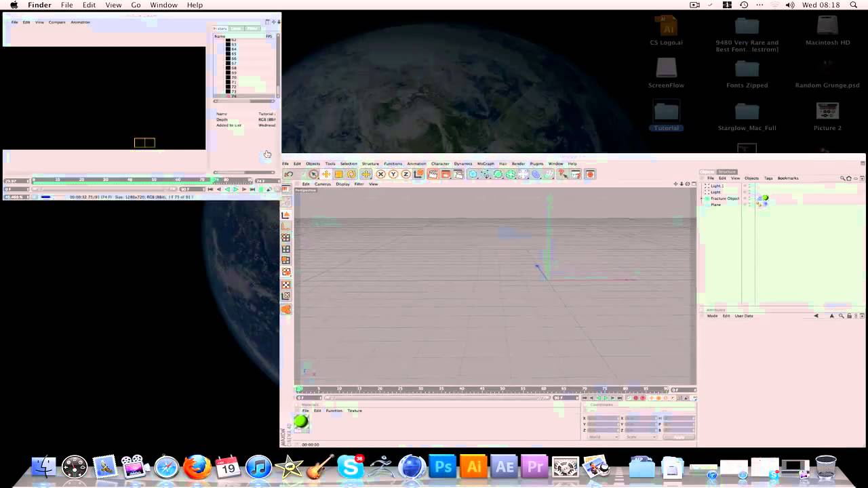868x488 pixels.
Task: Toggle the X axis lock
Action: click(380, 174)
